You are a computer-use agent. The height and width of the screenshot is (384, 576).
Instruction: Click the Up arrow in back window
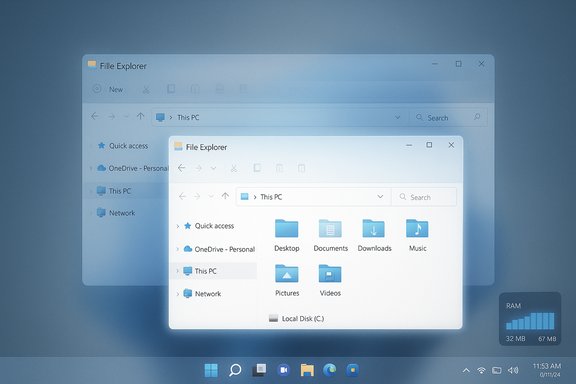(x=140, y=116)
